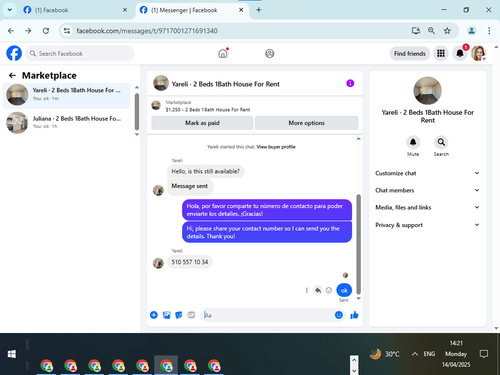
Task: Choose a GIF icon in composer
Action: pos(191,315)
